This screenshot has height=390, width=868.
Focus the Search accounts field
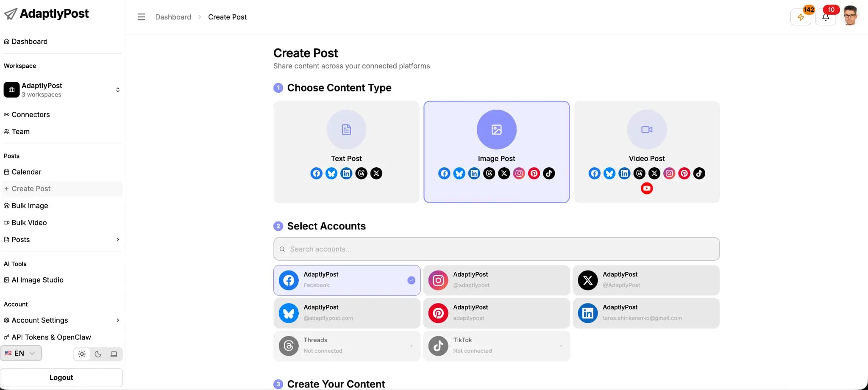[497, 249]
